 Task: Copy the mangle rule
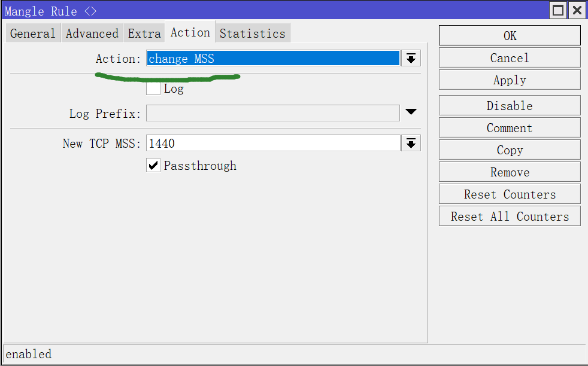point(509,150)
